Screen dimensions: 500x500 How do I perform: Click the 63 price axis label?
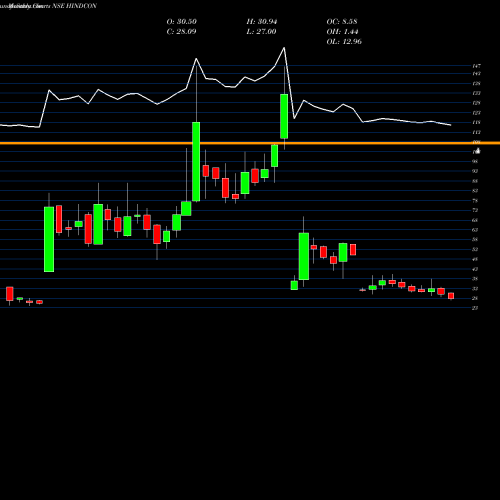pyautogui.click(x=475, y=230)
